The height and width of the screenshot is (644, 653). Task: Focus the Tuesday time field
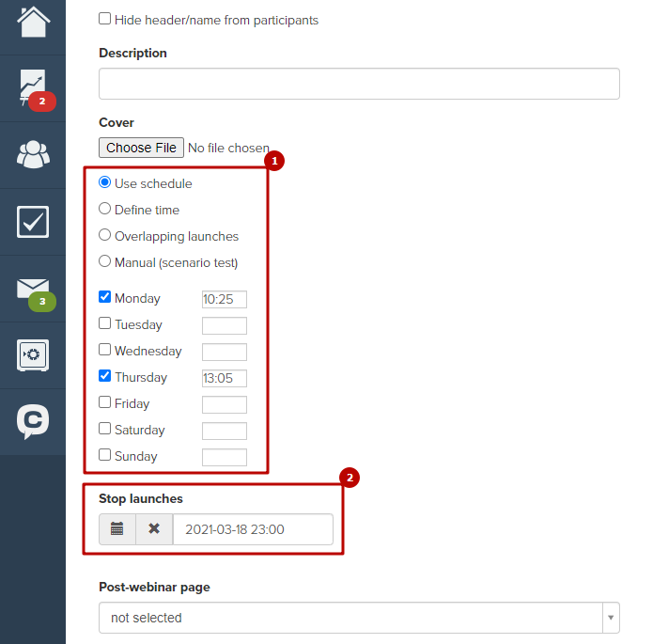[x=225, y=325]
